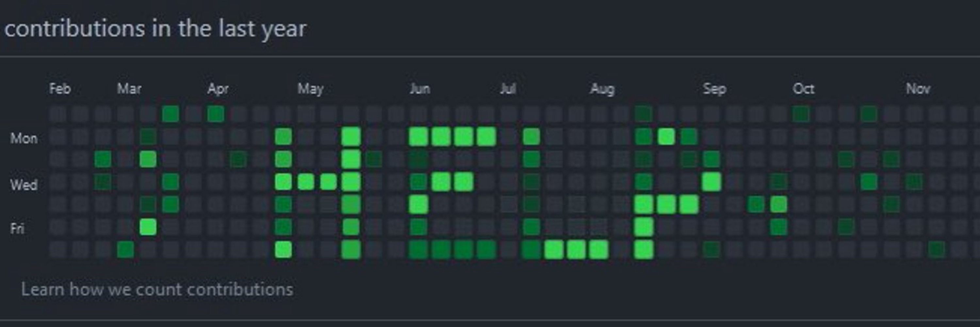Image resolution: width=980 pixels, height=327 pixels.
Task: Click the contributions in the last year heading
Action: click(x=155, y=28)
